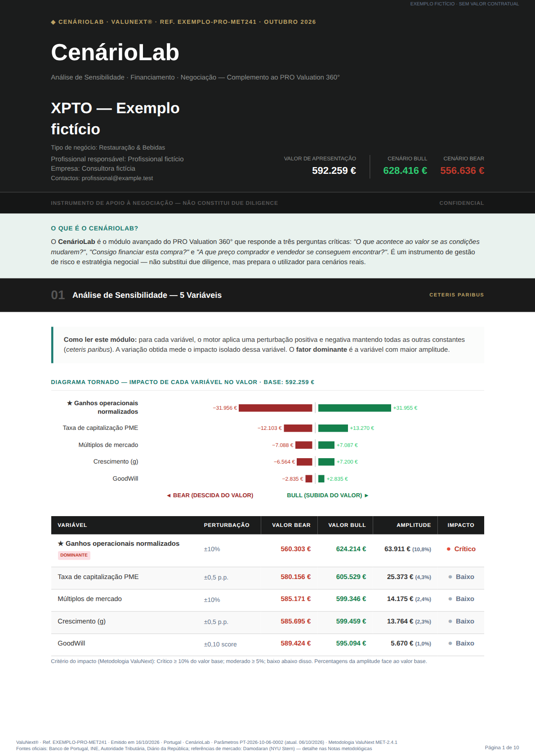The height and width of the screenshot is (756, 535).
Task: Click green bar for Múltiplos de mercado
Action: pos(326,445)
